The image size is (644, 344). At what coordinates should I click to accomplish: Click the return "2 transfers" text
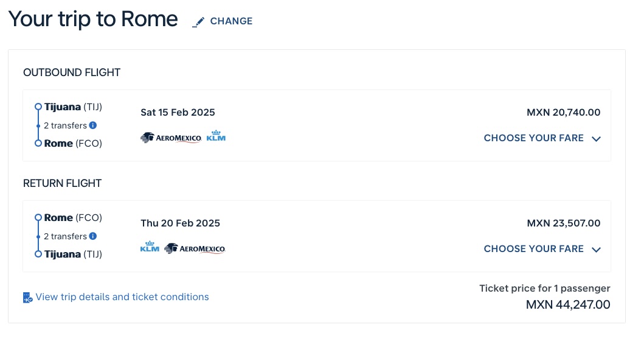click(x=65, y=236)
